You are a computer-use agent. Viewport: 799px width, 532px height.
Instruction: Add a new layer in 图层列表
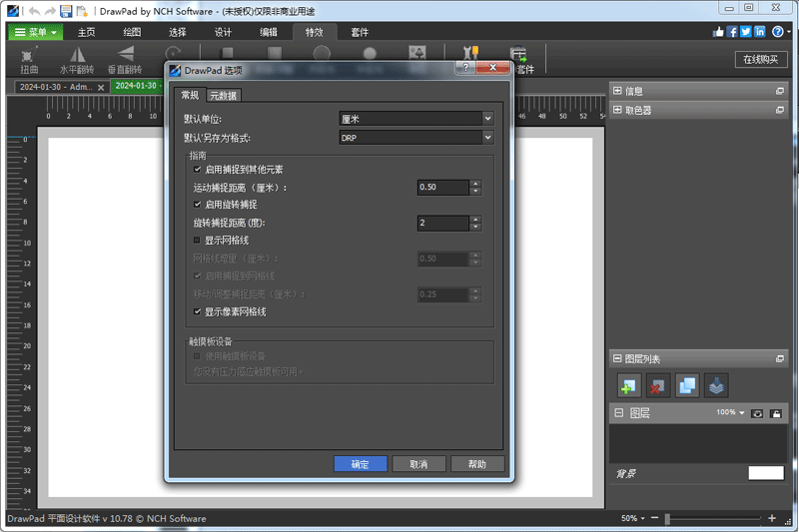pos(628,385)
